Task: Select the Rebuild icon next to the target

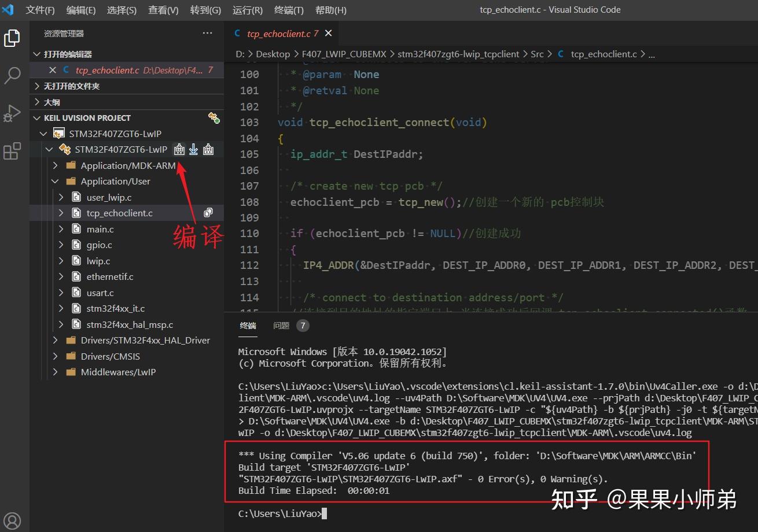Action: point(208,149)
